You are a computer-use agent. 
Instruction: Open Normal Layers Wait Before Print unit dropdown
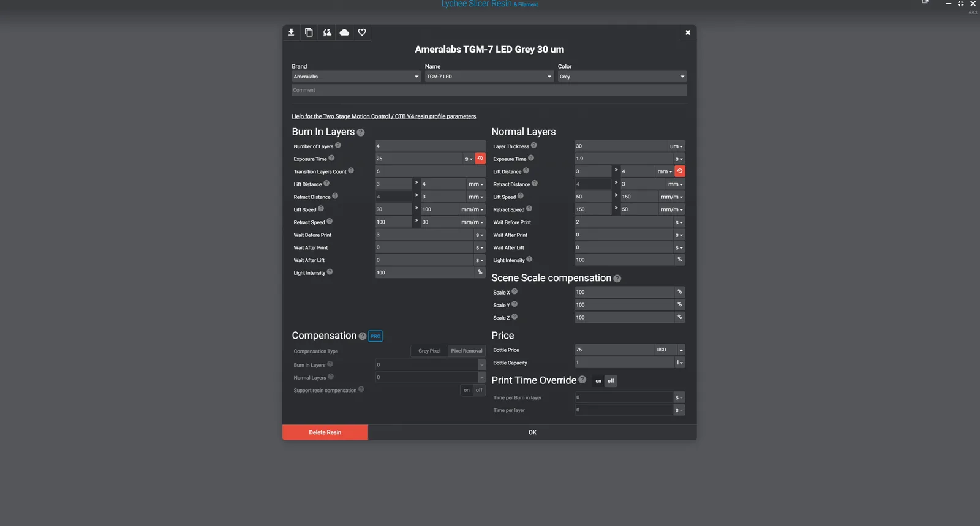point(679,222)
